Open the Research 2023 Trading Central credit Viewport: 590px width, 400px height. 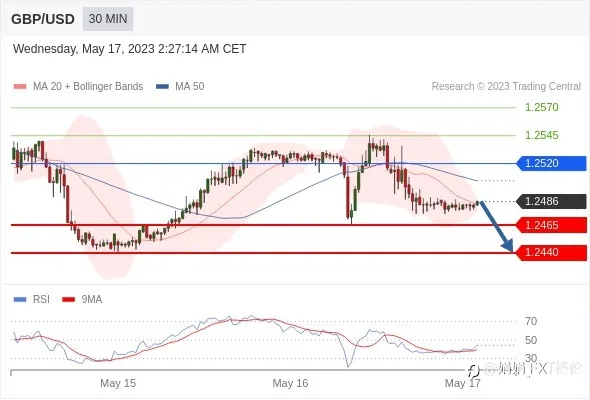pos(506,87)
